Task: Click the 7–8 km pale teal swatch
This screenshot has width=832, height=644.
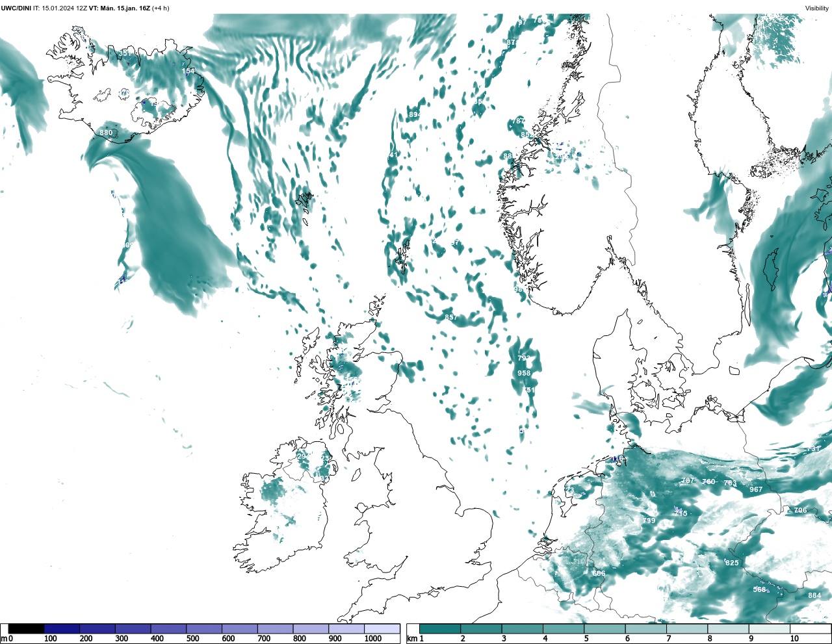Action: 686,629
